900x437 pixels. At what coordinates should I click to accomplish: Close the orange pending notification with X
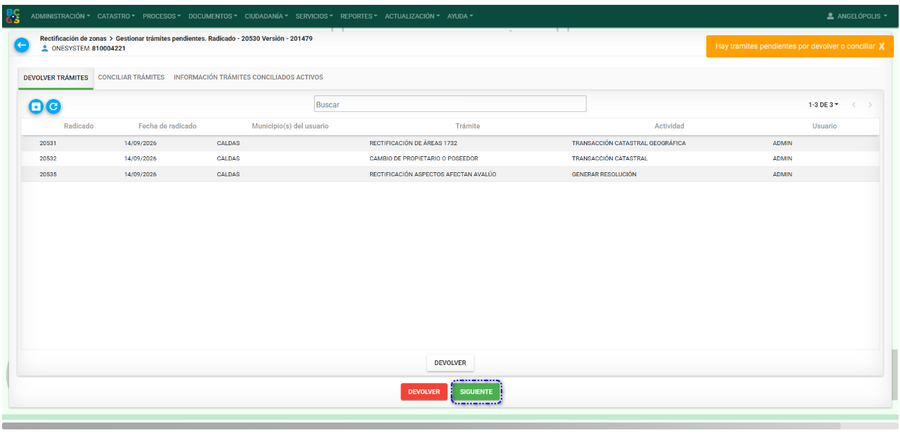881,47
